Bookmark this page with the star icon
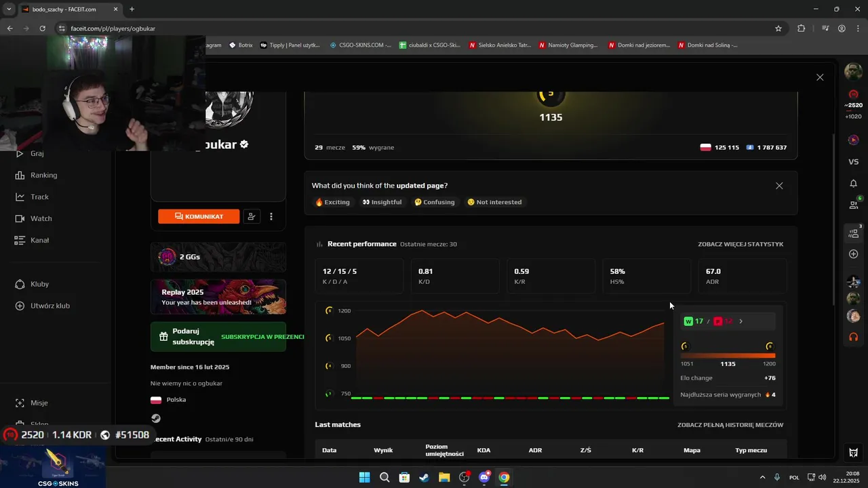The height and width of the screenshot is (488, 868). click(x=778, y=28)
